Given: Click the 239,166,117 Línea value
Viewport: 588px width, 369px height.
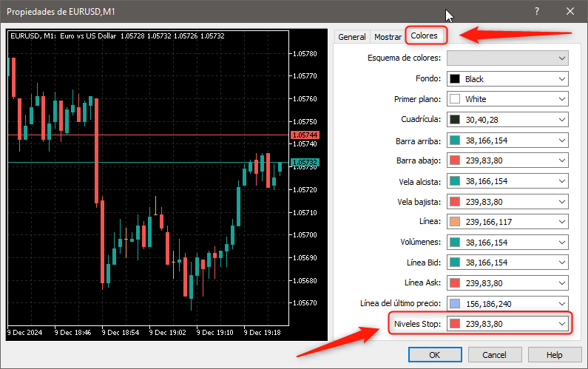Looking at the screenshot, I should pyautogui.click(x=489, y=222).
